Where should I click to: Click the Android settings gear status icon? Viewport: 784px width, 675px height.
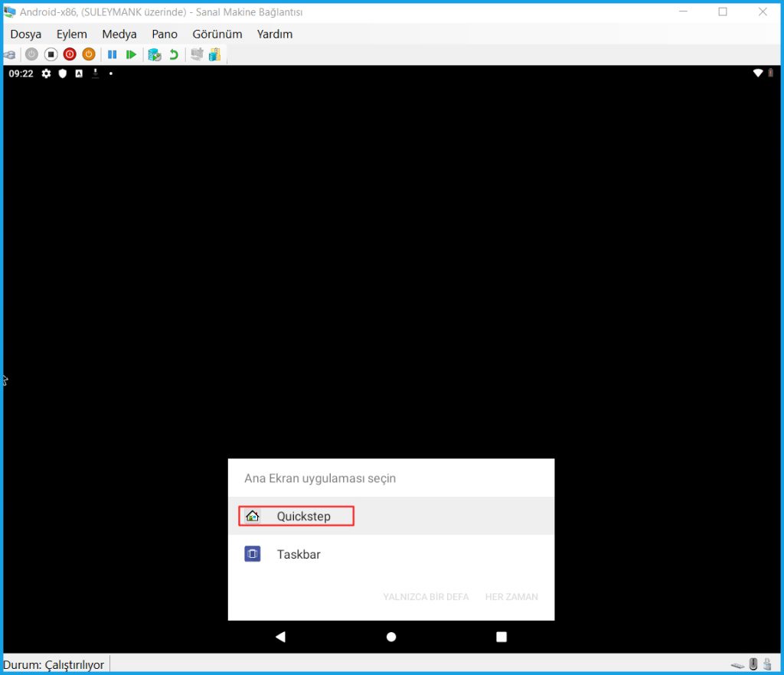click(46, 73)
